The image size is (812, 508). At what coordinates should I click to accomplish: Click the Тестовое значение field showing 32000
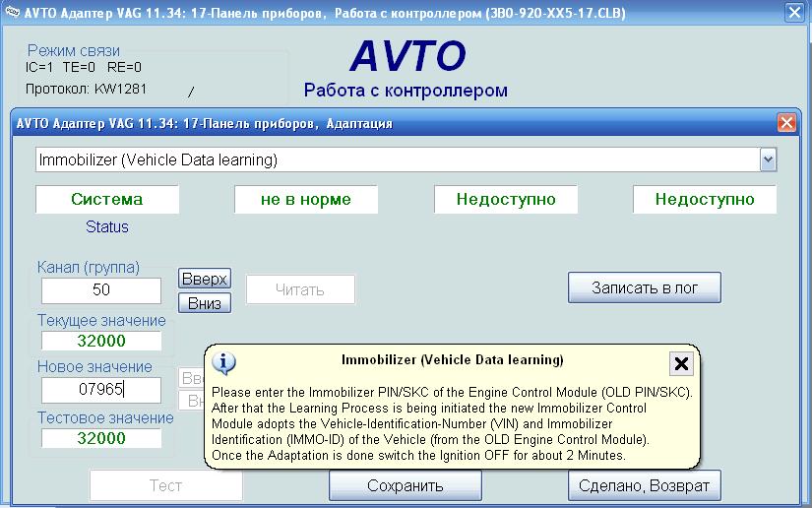tap(101, 438)
